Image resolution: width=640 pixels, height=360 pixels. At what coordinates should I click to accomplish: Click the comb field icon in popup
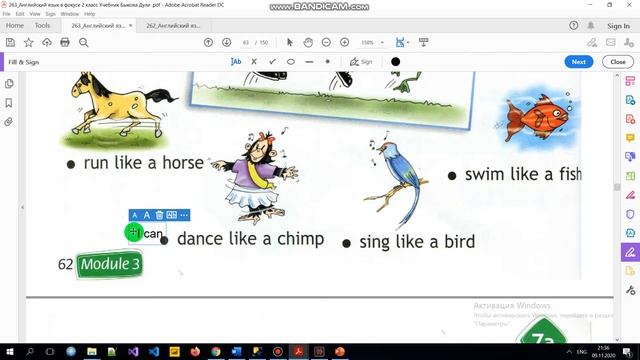[x=172, y=215]
